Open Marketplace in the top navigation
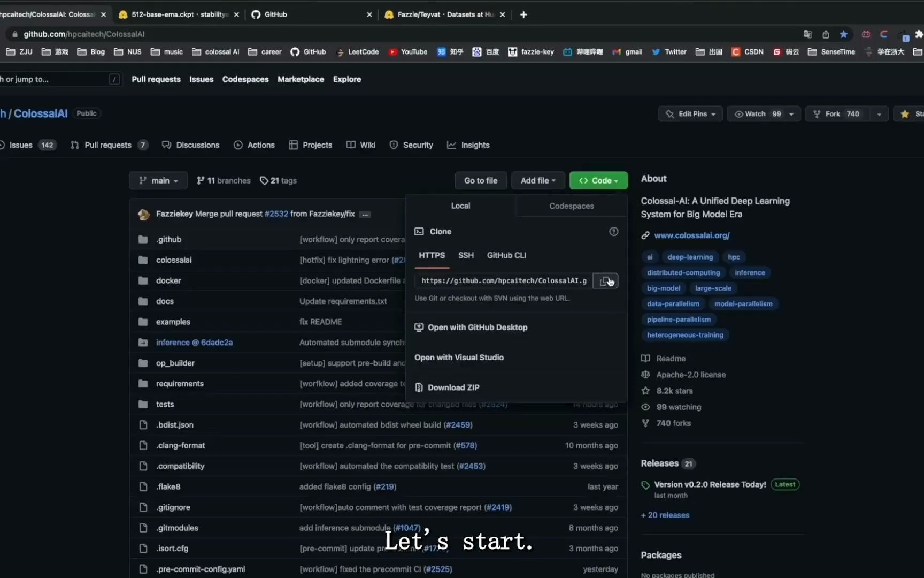This screenshot has width=924, height=578. 301,79
